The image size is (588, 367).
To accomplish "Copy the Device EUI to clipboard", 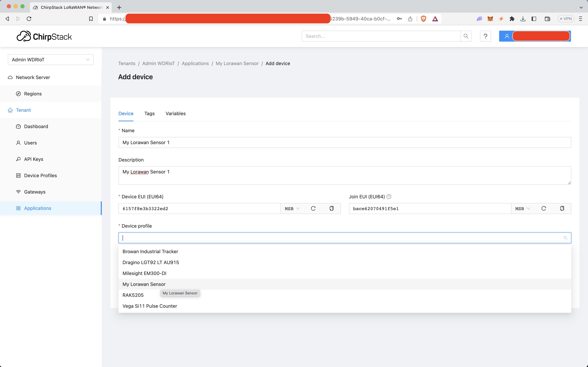I will (331, 209).
